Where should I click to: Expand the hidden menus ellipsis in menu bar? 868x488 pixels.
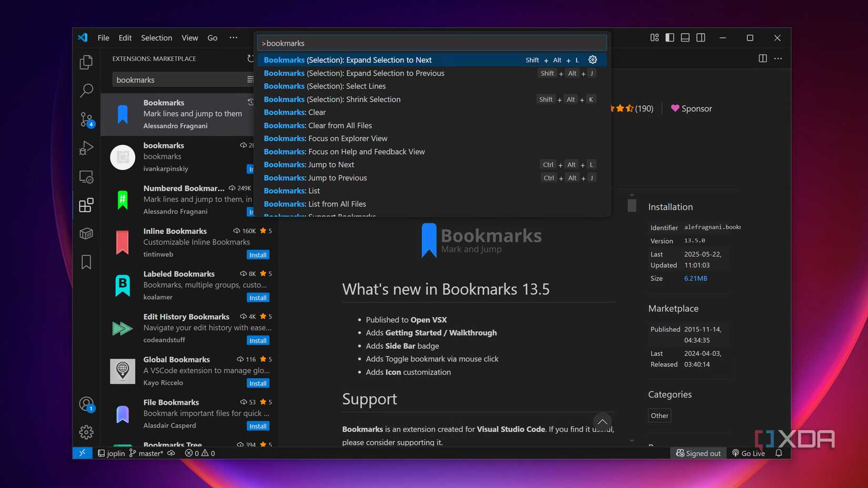(233, 38)
